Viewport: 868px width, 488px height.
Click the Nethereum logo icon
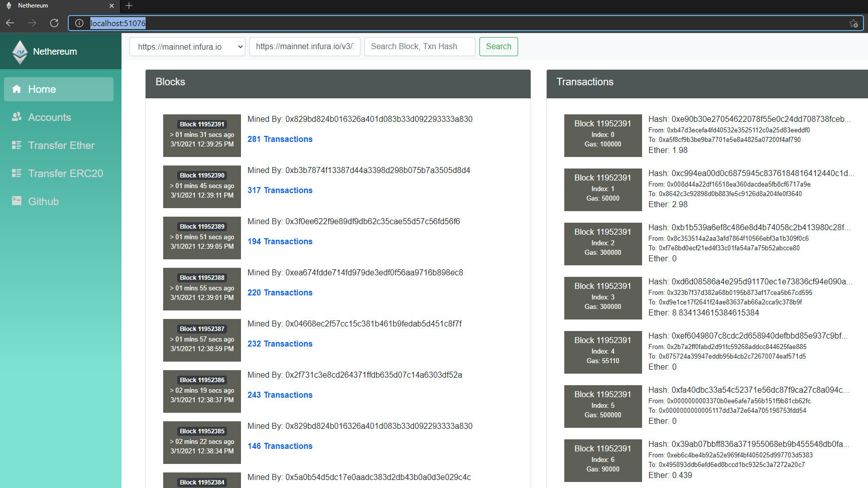click(20, 52)
